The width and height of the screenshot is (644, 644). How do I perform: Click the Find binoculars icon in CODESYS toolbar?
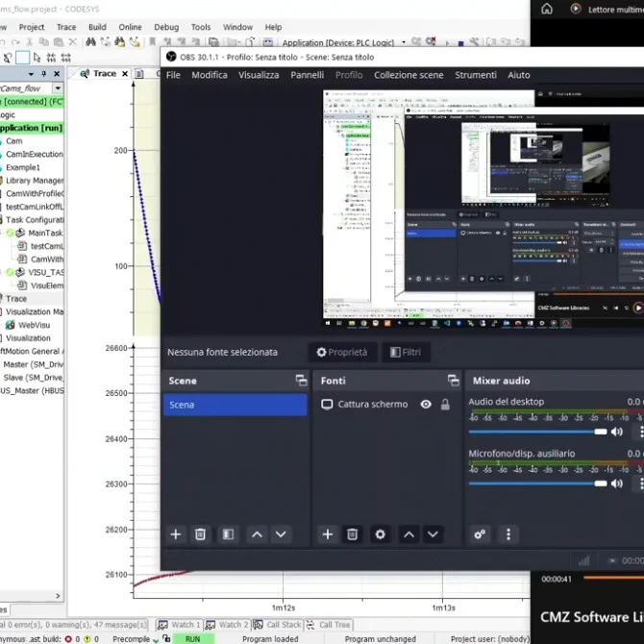coord(90,42)
